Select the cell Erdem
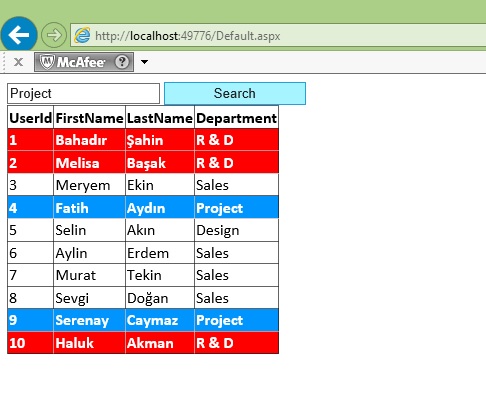Screen dimensions: 486x393 [160, 253]
